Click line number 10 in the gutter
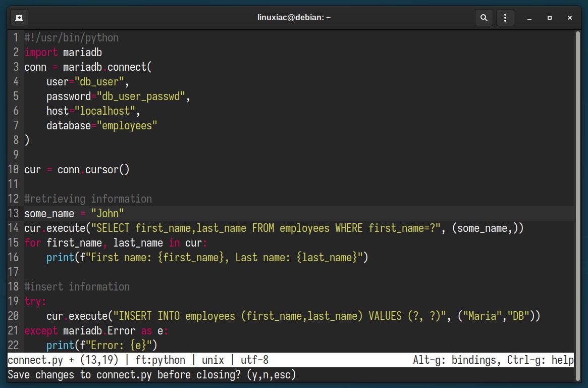Image resolution: width=588 pixels, height=388 pixels. [14, 169]
